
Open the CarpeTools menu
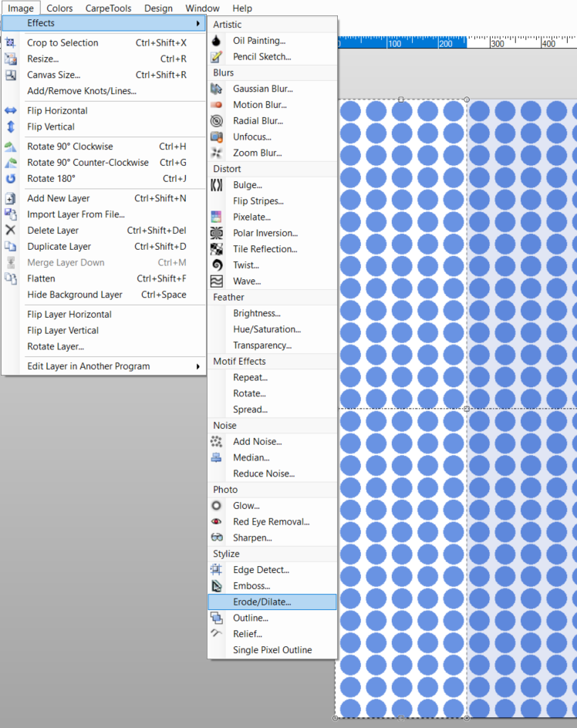click(108, 8)
